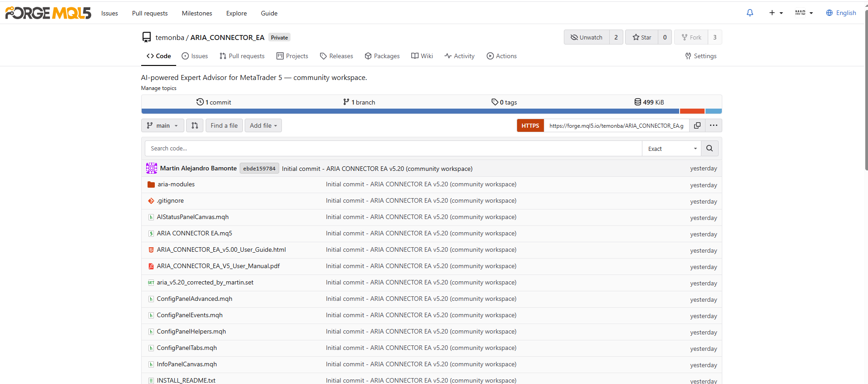The height and width of the screenshot is (384, 868).
Task: Click the search magnifier icon button
Action: click(710, 149)
